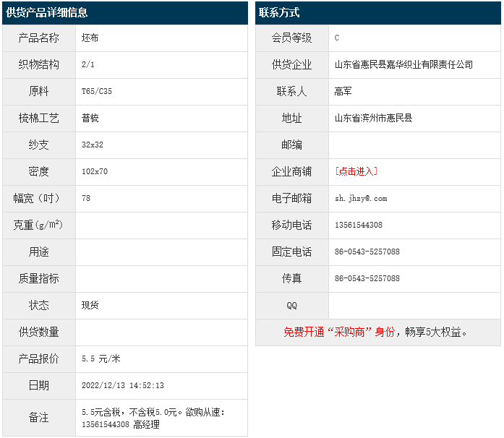Open the 点击进入 company store link

(356, 171)
